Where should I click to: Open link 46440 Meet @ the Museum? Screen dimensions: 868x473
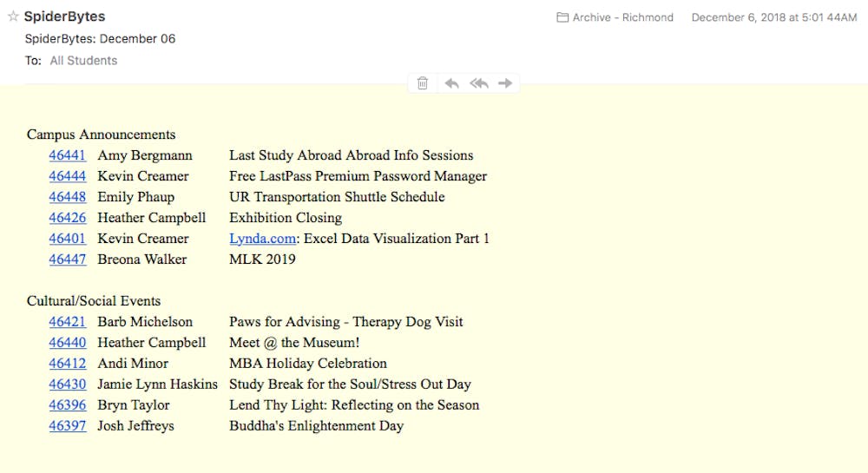tap(68, 343)
